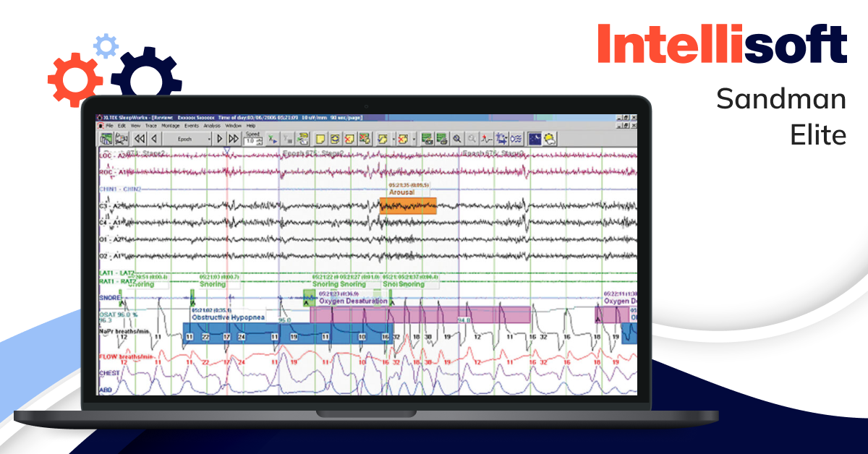Click the CHEST channel label

point(109,373)
